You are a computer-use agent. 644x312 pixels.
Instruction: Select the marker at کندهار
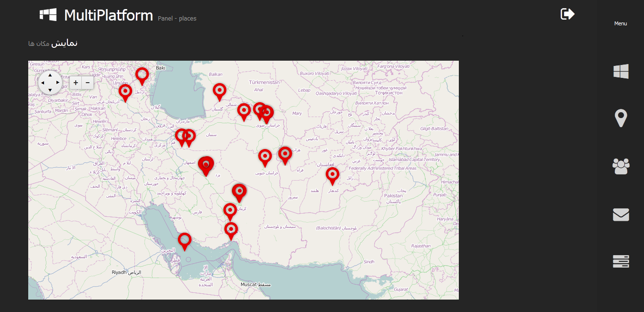click(333, 176)
